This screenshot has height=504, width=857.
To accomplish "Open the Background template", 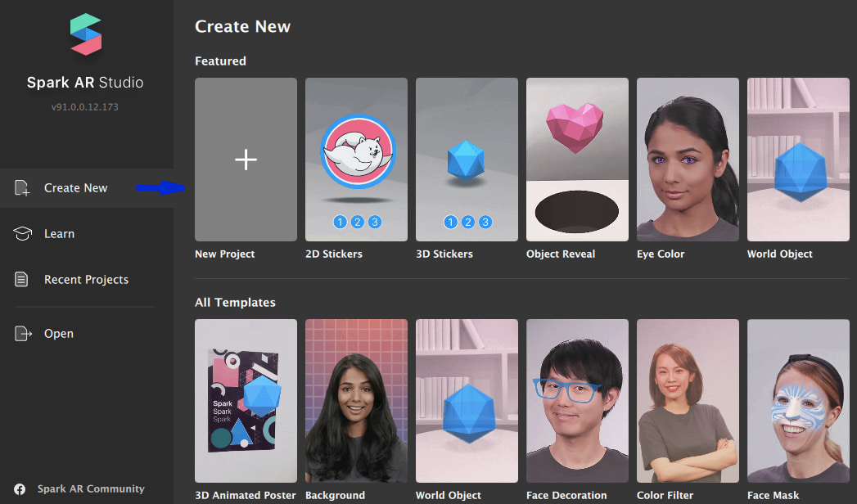I will (x=356, y=400).
